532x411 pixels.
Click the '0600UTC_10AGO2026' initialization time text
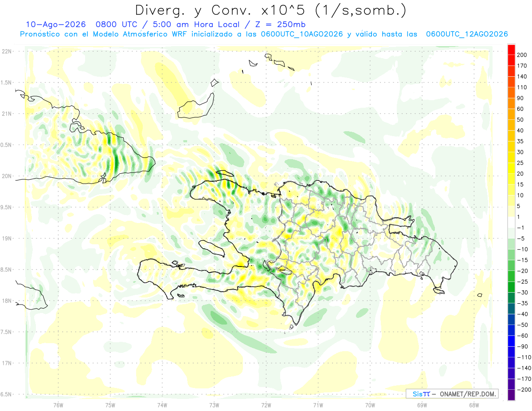[302, 34]
